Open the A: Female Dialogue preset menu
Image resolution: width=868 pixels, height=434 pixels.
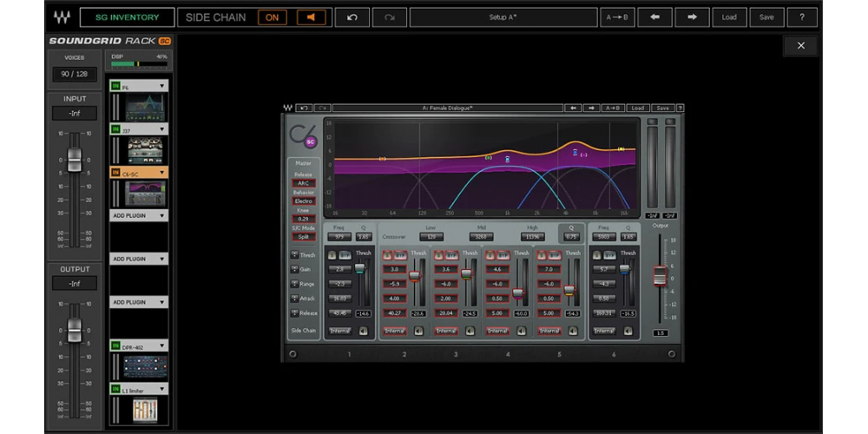[447, 108]
